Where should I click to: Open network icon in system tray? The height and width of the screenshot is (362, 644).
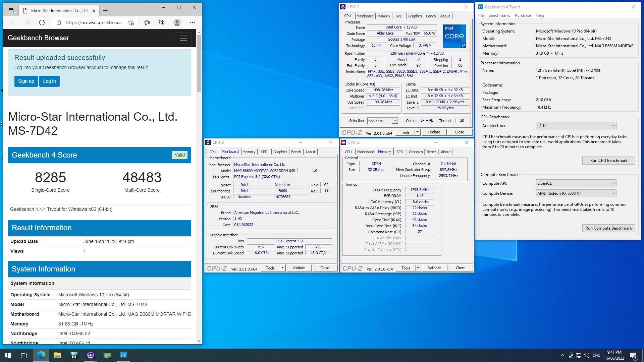pyautogui.click(x=579, y=355)
